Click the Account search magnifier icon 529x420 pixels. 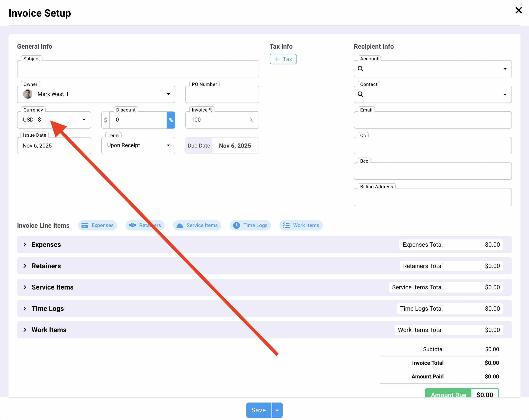360,69
